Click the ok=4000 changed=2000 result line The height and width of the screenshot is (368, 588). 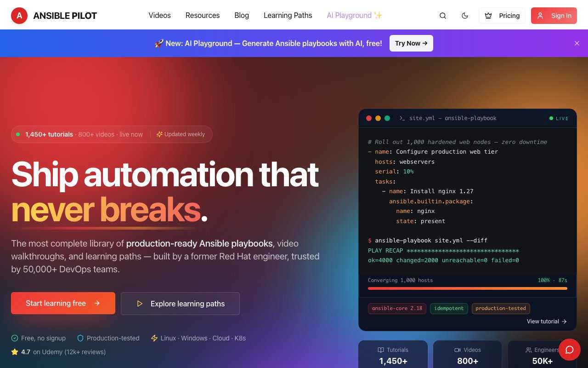(443, 260)
